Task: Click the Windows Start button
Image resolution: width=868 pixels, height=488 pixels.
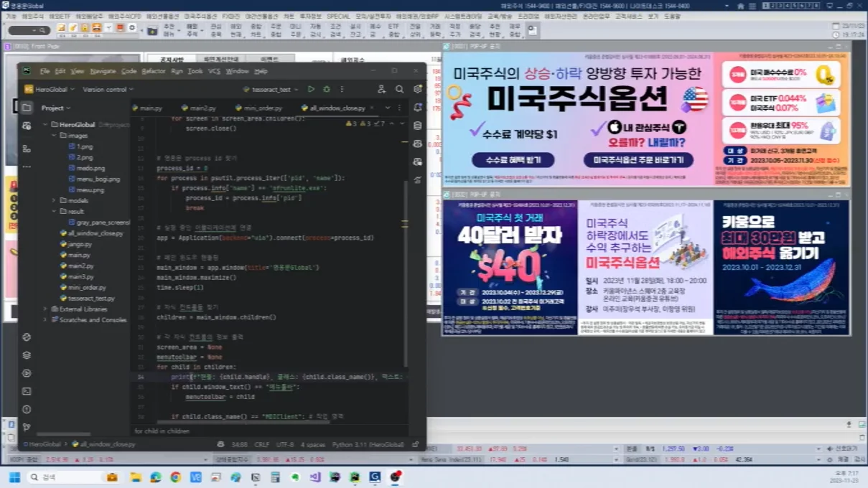Action: pos(14,477)
